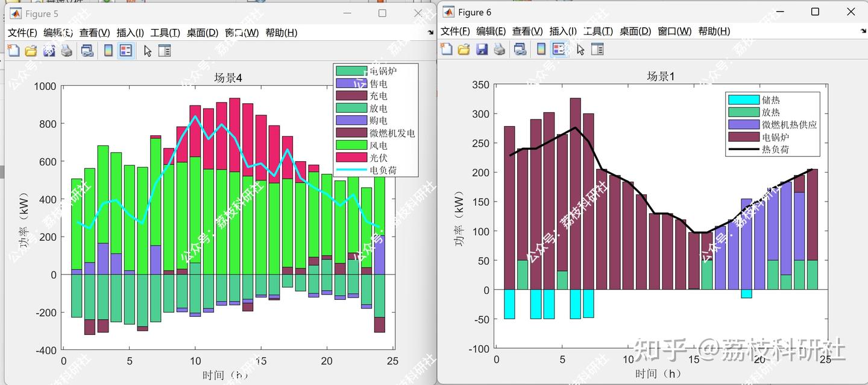Maximize the Figure 5 window
This screenshot has height=385, width=868.
coord(382,13)
